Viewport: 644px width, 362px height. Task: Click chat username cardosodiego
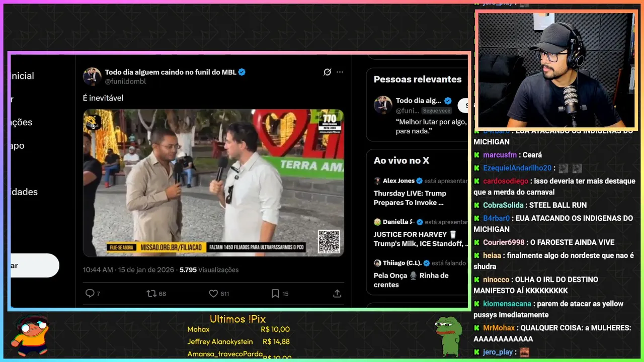coord(506,181)
